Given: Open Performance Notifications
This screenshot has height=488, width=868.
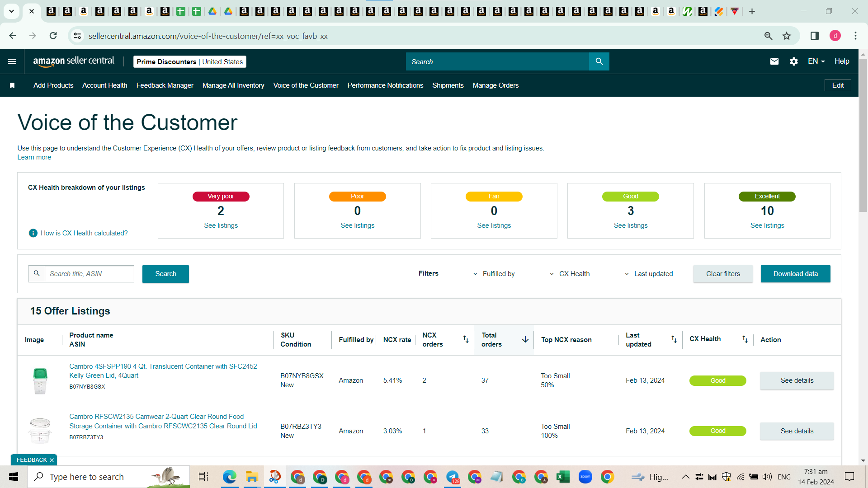Looking at the screenshot, I should pyautogui.click(x=386, y=85).
